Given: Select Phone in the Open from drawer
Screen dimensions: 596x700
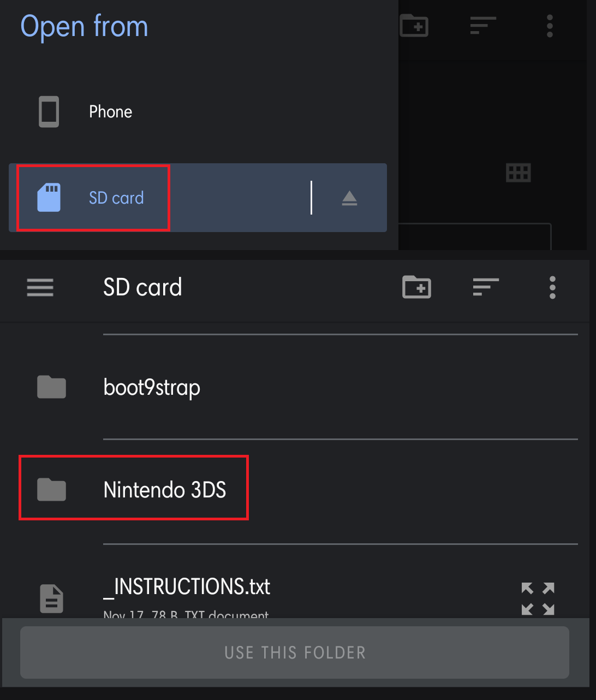Looking at the screenshot, I should (x=110, y=112).
